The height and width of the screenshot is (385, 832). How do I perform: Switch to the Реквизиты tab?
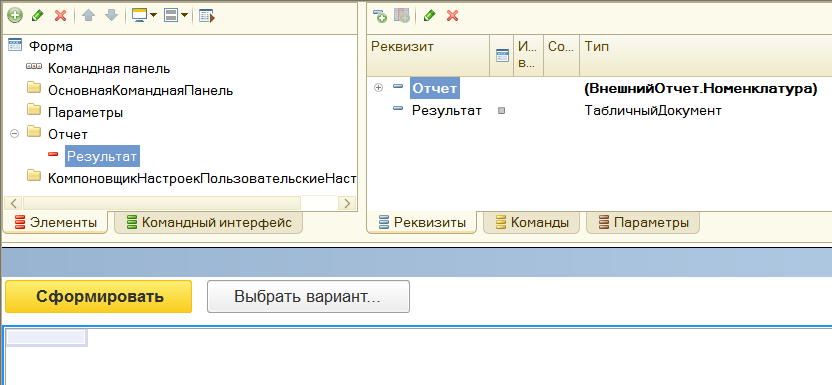[422, 223]
